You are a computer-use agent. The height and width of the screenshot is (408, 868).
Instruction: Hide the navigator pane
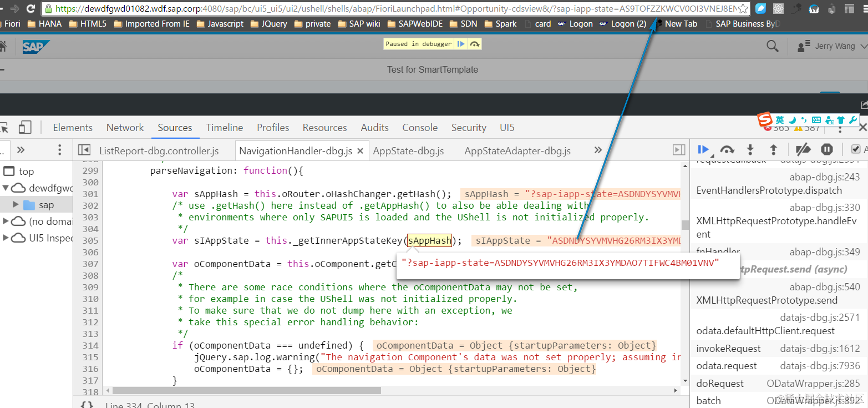tap(84, 150)
